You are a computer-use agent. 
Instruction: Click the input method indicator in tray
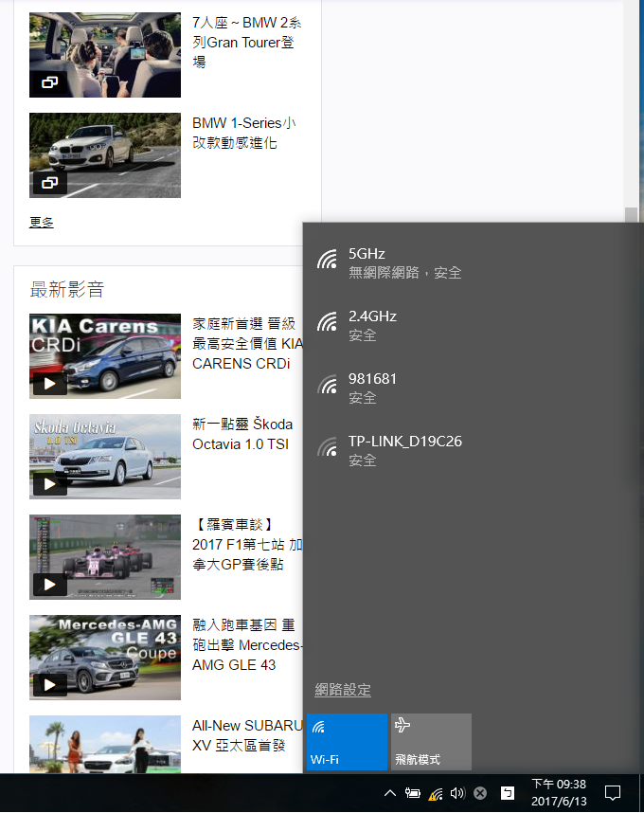tap(508, 793)
